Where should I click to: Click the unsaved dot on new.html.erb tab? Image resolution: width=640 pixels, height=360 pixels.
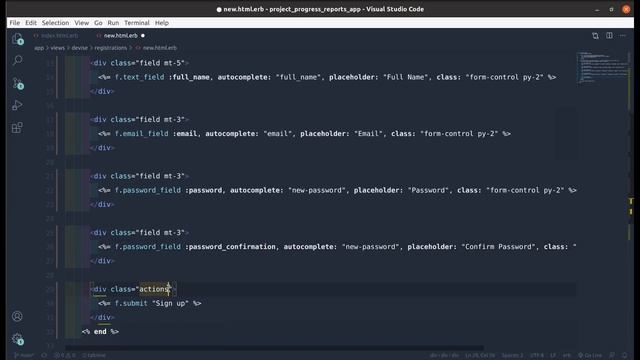pyautogui.click(x=143, y=36)
